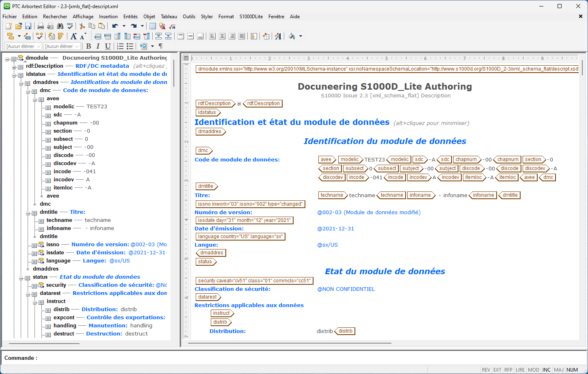
Task: Copy selection with the copy icon
Action: [x=92, y=26]
